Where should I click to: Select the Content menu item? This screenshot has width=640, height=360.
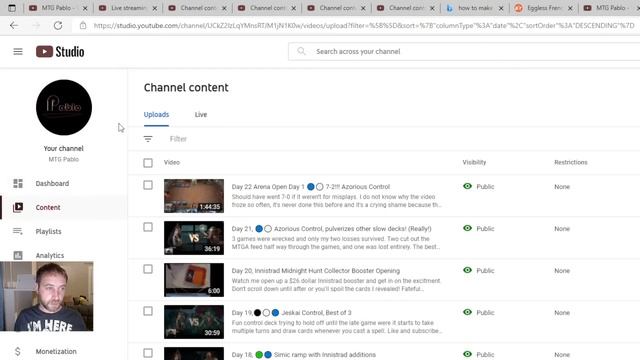click(x=48, y=207)
